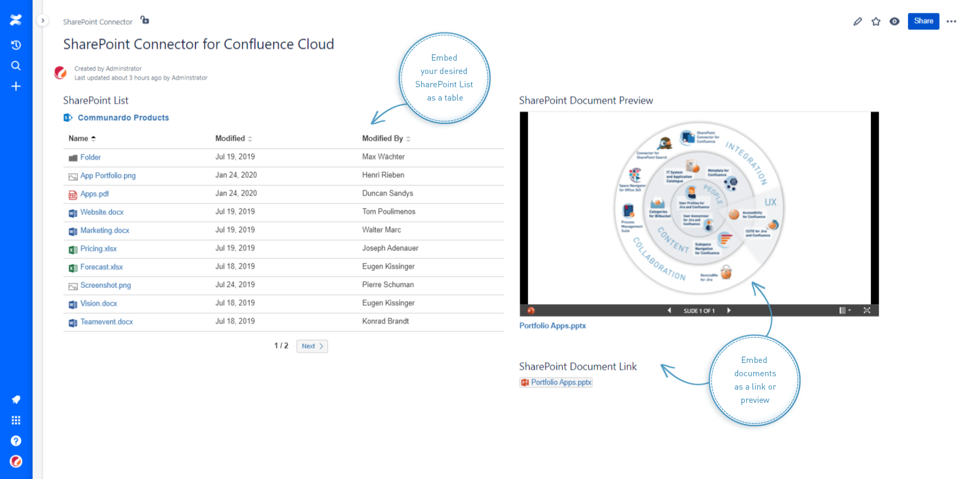This screenshot has width=980, height=479.
Task: Open Help via the question mark icon
Action: [16, 440]
